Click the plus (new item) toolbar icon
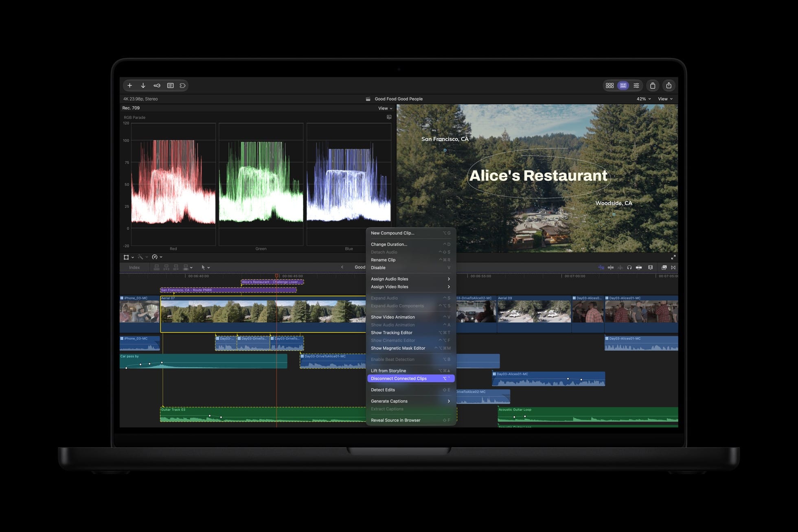 (x=129, y=85)
